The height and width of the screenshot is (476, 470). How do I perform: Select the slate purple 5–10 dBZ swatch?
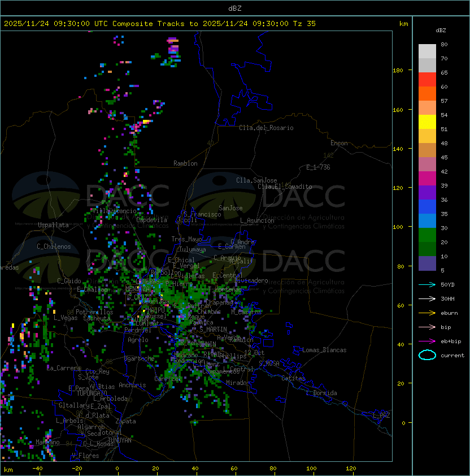tap(427, 263)
